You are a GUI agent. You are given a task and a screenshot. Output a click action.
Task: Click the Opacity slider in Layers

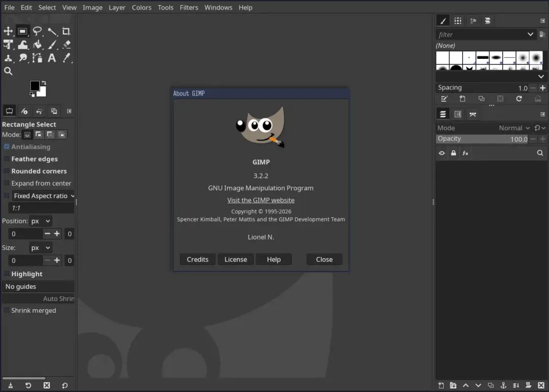coord(482,139)
